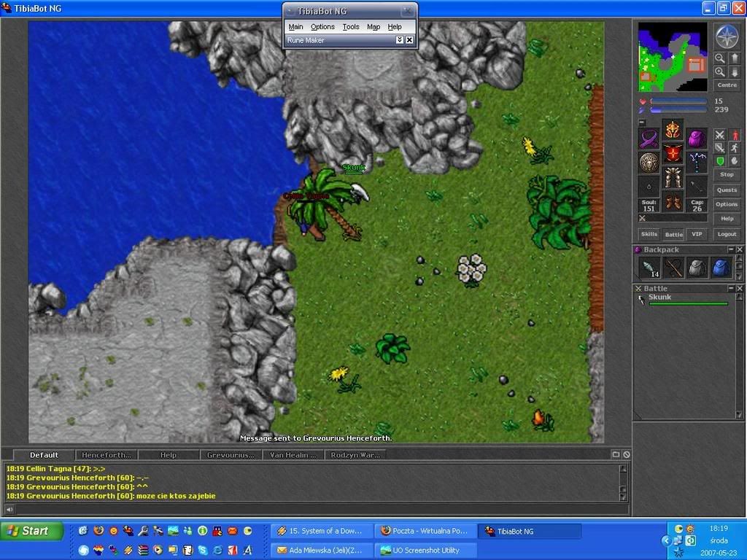The image size is (747, 560).
Task: Select the ammunition slot
Action: click(697, 187)
